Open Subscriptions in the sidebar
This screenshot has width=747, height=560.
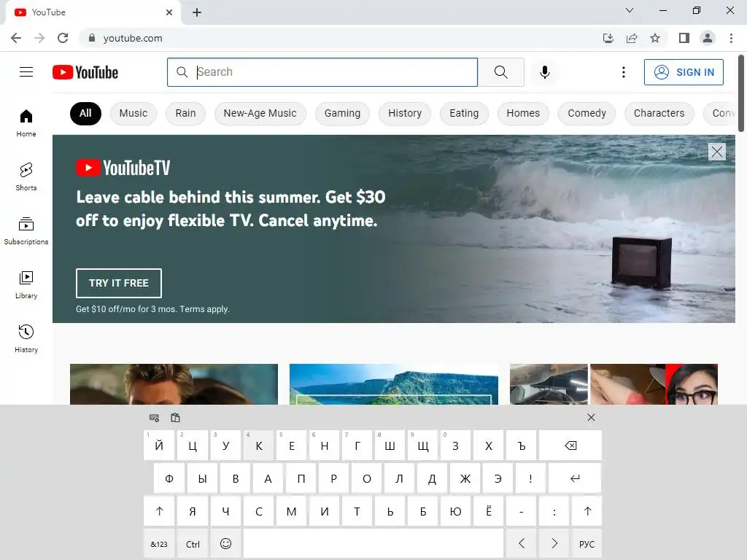(x=26, y=231)
